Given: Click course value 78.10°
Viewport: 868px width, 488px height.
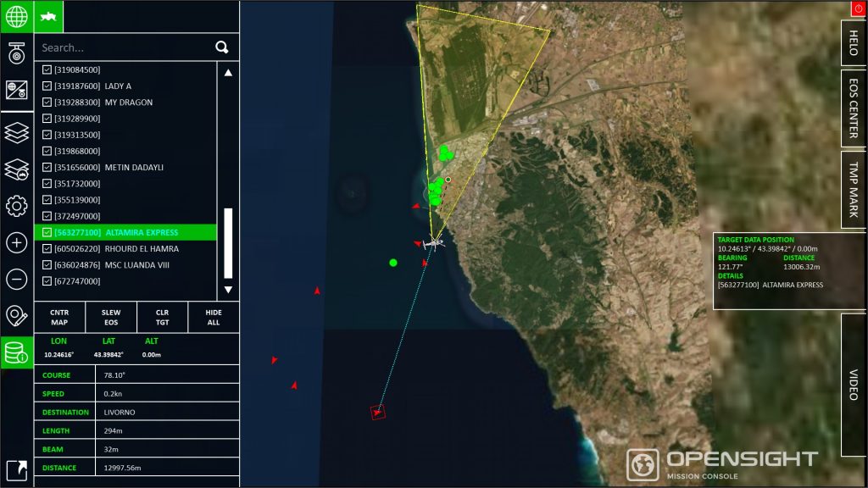Looking at the screenshot, I should point(114,375).
